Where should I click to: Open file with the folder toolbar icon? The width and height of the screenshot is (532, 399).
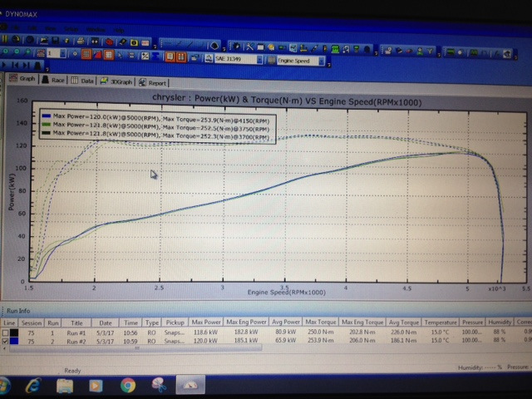(x=44, y=41)
